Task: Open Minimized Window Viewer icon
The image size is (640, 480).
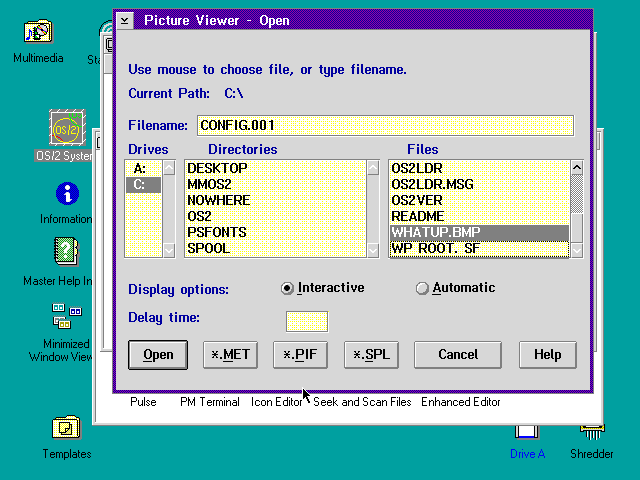Action: [x=67, y=316]
